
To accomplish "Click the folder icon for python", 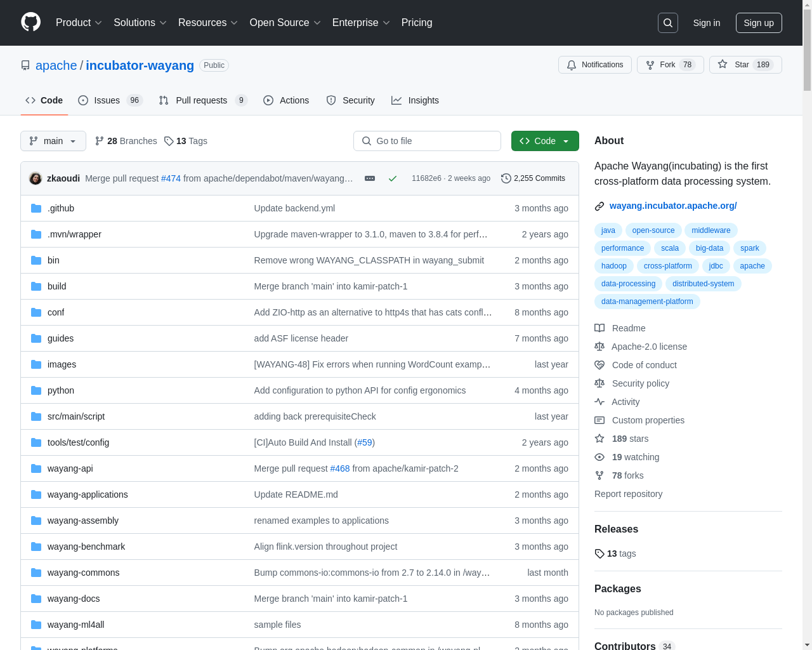I will (x=36, y=390).
